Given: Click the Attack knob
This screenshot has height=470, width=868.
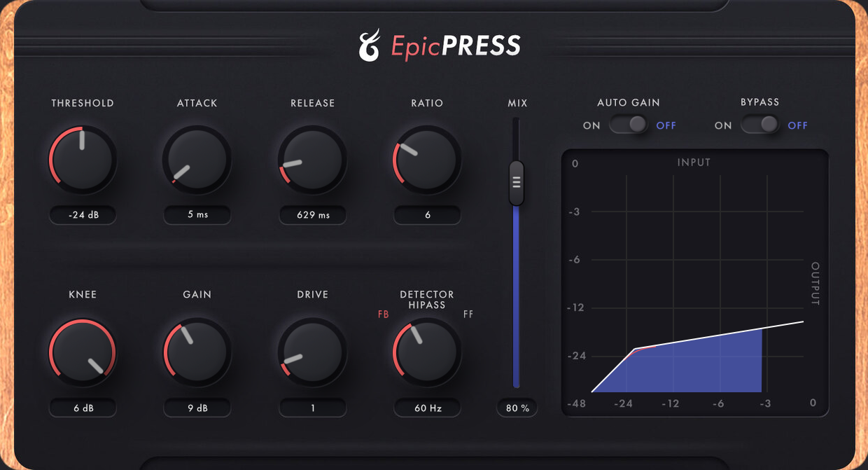Looking at the screenshot, I should tap(197, 160).
